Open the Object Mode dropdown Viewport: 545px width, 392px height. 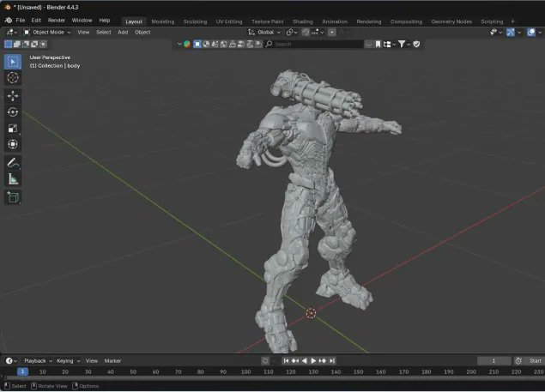pos(47,33)
